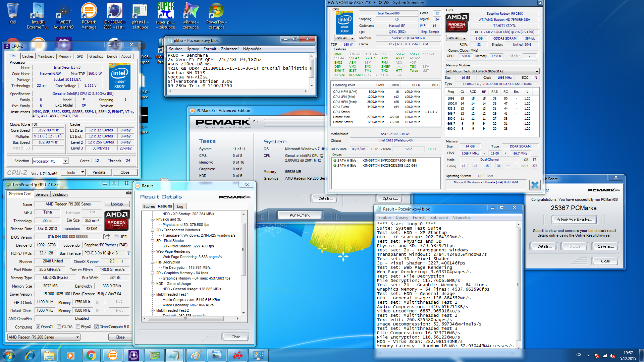644x362 pixels.
Task: Click Validate button in CPU-Z
Action: [x=99, y=172]
